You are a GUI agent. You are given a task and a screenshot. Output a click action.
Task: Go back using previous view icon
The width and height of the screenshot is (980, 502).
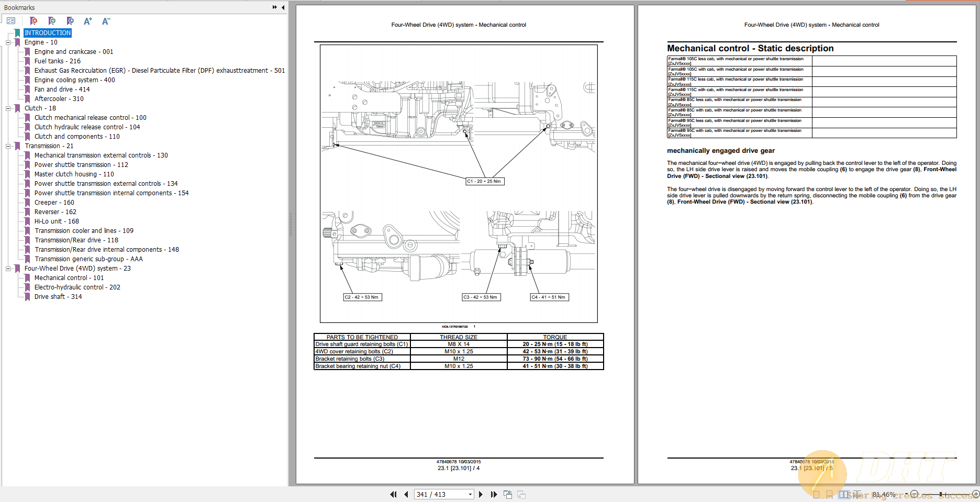508,494
